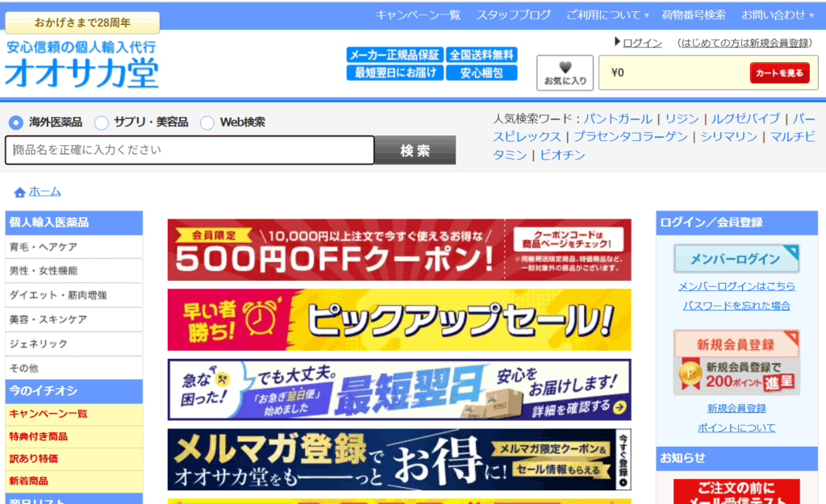Image resolution: width=826 pixels, height=504 pixels.
Task: Click the メンバーログイン button image
Action: pyautogui.click(x=736, y=259)
